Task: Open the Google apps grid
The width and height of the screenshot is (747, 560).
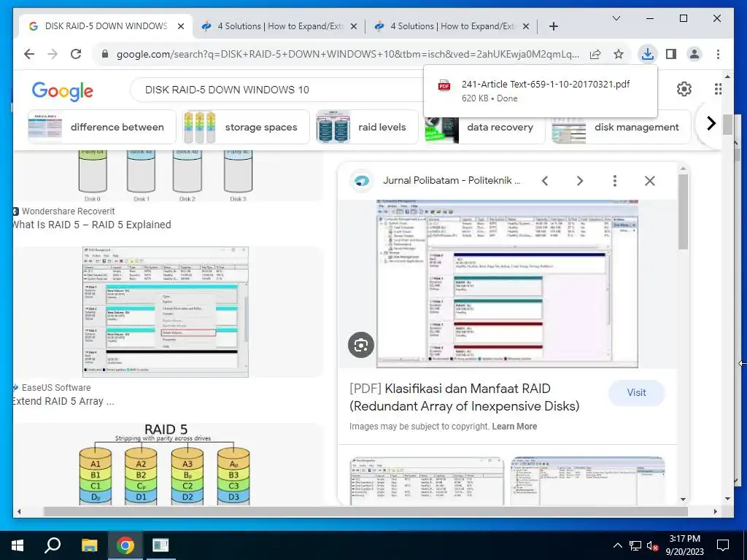Action: point(718,89)
